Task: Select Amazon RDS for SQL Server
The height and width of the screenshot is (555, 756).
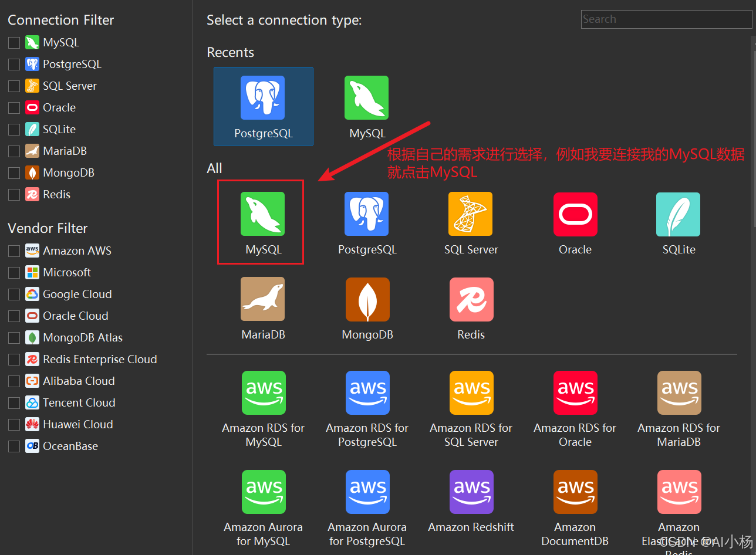Action: tap(471, 409)
